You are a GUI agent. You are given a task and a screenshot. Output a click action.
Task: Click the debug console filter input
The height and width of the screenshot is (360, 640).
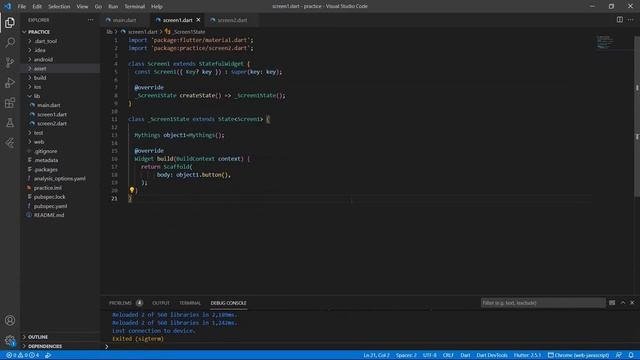543,302
